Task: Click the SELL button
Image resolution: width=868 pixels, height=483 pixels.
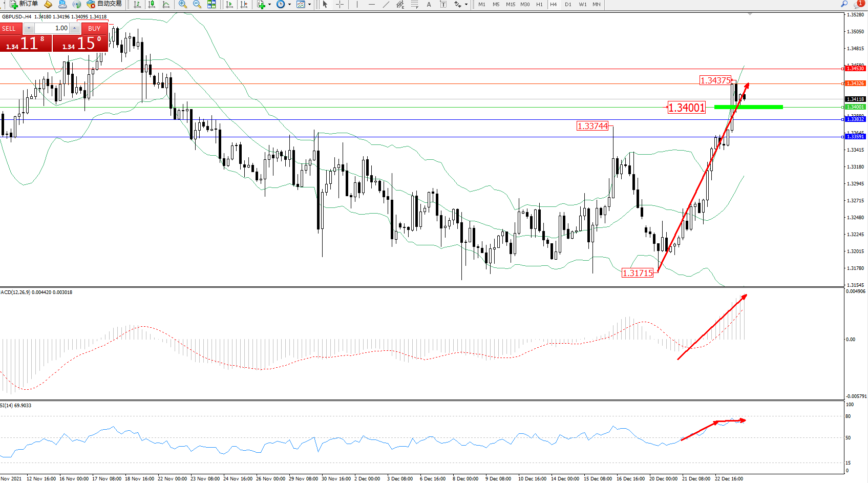Action: pos(9,28)
